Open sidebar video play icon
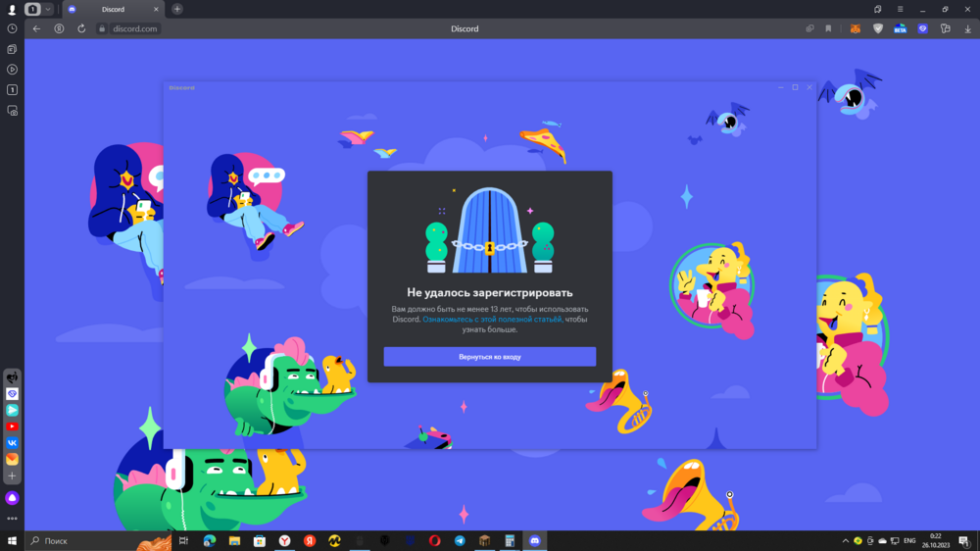Image resolution: width=980 pixels, height=551 pixels. [12, 70]
